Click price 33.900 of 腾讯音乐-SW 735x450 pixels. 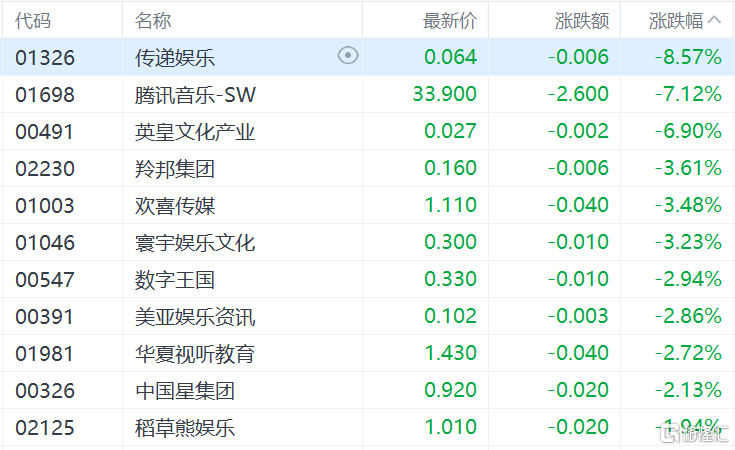point(444,94)
